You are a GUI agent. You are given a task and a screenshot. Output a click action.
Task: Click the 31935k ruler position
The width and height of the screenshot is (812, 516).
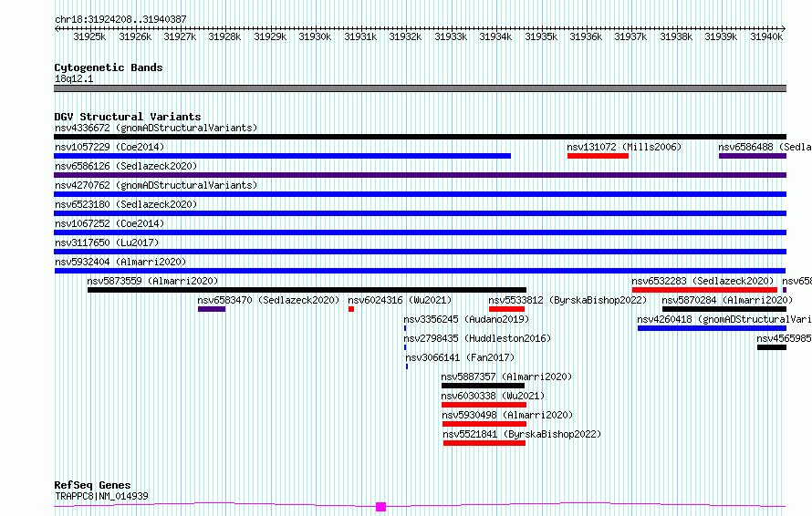pyautogui.click(x=541, y=36)
